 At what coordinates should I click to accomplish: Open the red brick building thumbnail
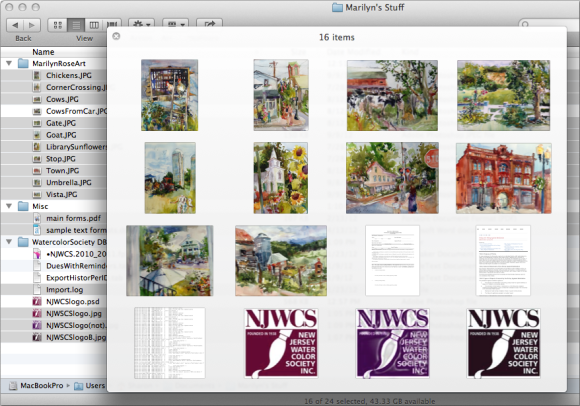504,178
